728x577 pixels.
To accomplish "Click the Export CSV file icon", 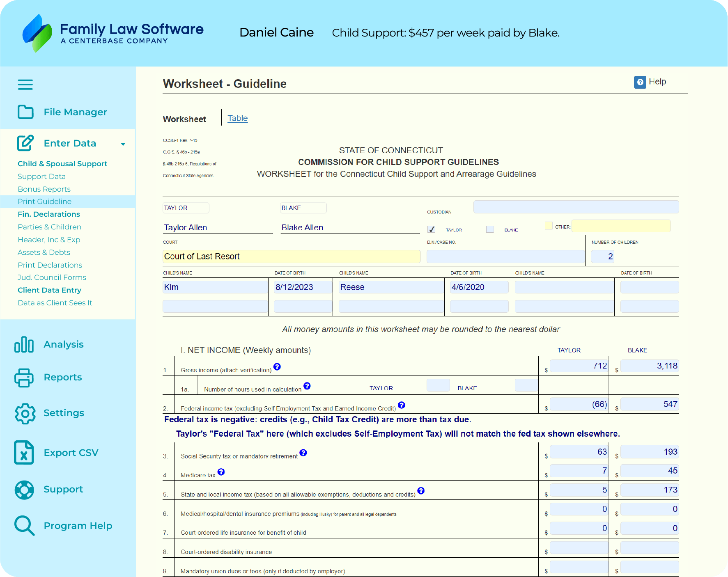I will pos(24,453).
